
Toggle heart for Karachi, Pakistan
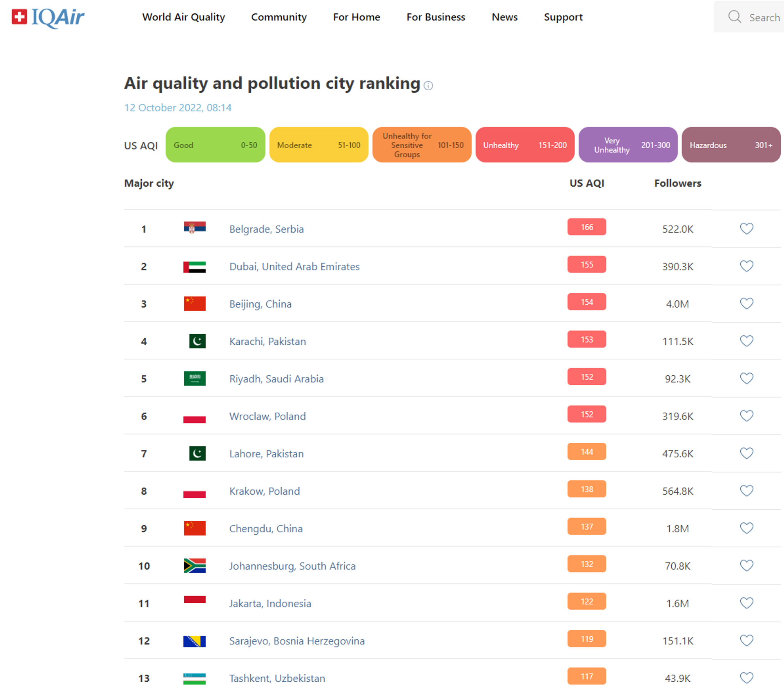[746, 341]
